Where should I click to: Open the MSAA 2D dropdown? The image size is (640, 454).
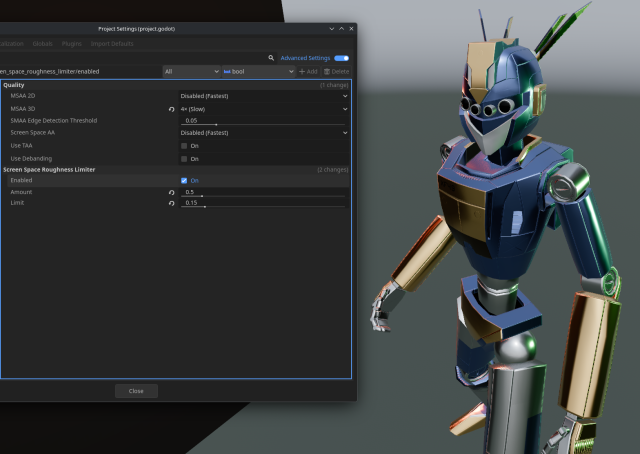pos(264,96)
